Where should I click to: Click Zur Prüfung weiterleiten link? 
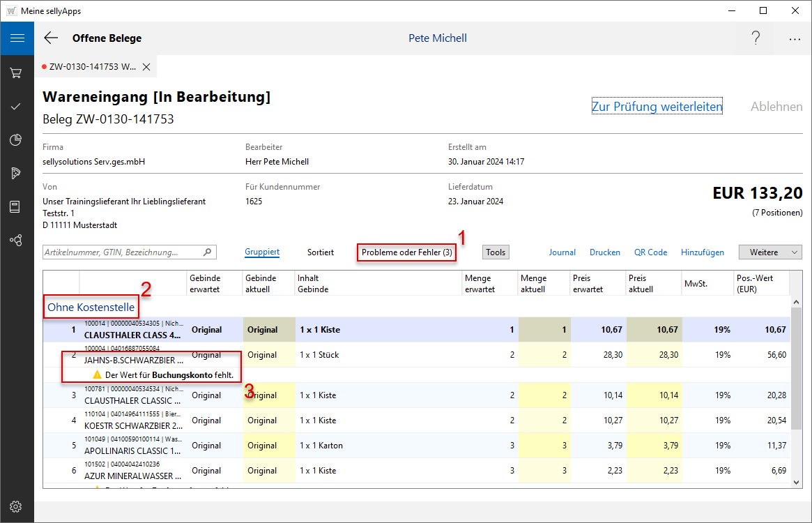(657, 107)
